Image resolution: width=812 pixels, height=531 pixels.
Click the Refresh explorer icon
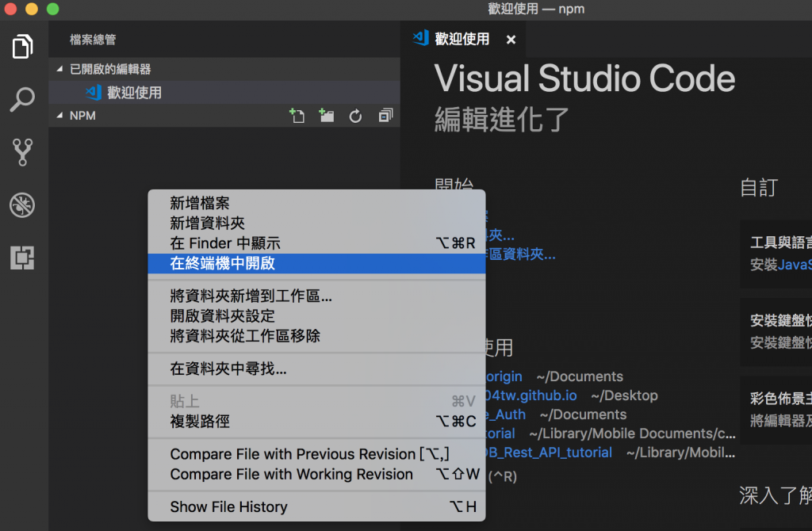click(355, 116)
